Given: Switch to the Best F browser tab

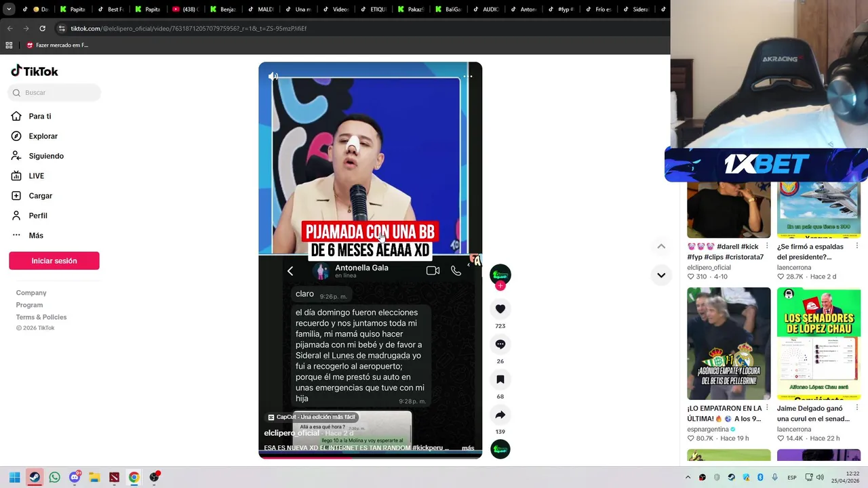Looking at the screenshot, I should (x=110, y=9).
